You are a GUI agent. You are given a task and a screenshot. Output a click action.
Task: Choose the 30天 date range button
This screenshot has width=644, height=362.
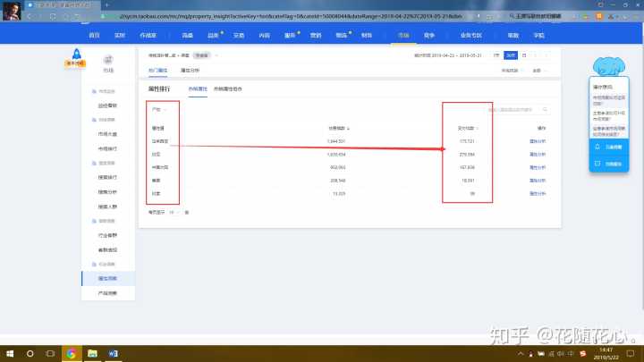511,55
